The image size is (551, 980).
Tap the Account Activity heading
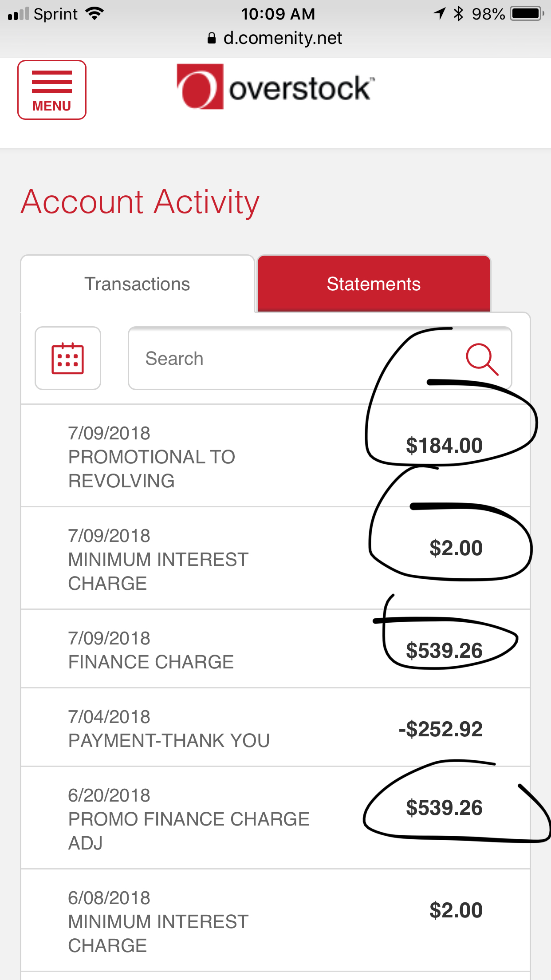tap(140, 202)
